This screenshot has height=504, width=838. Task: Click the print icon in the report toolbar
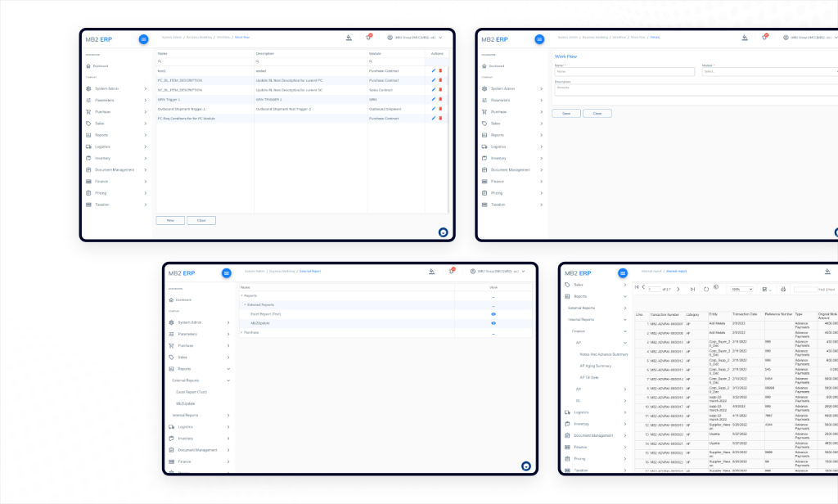tap(782, 289)
